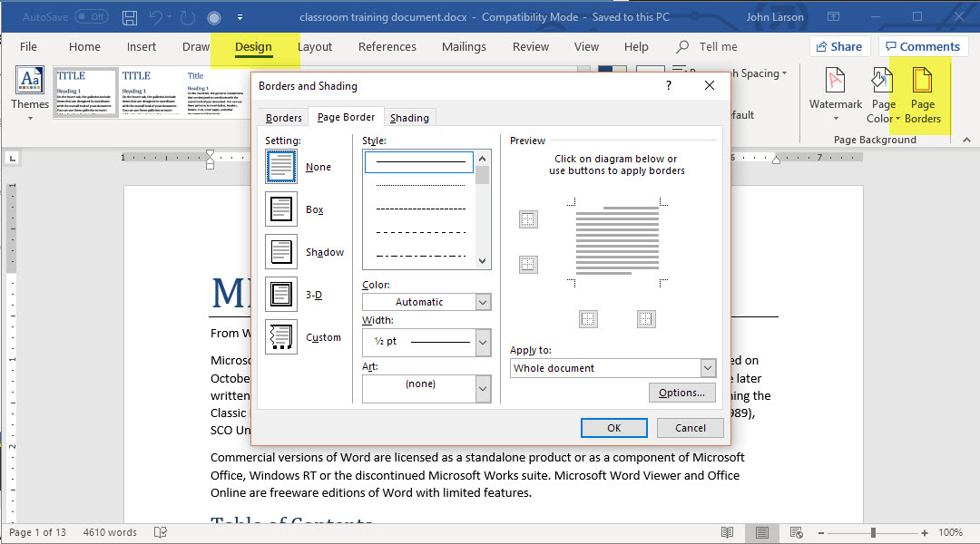This screenshot has height=544, width=980.
Task: Click the OK button
Action: click(x=613, y=428)
